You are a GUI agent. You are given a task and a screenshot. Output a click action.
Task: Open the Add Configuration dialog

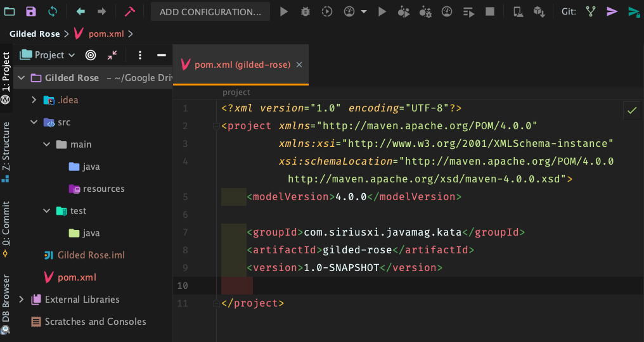point(210,12)
